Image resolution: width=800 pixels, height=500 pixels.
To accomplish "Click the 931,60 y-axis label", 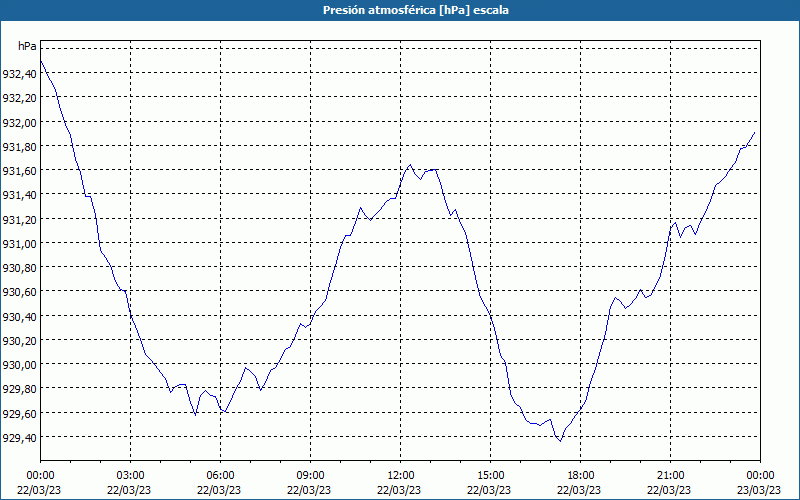I will [19, 171].
